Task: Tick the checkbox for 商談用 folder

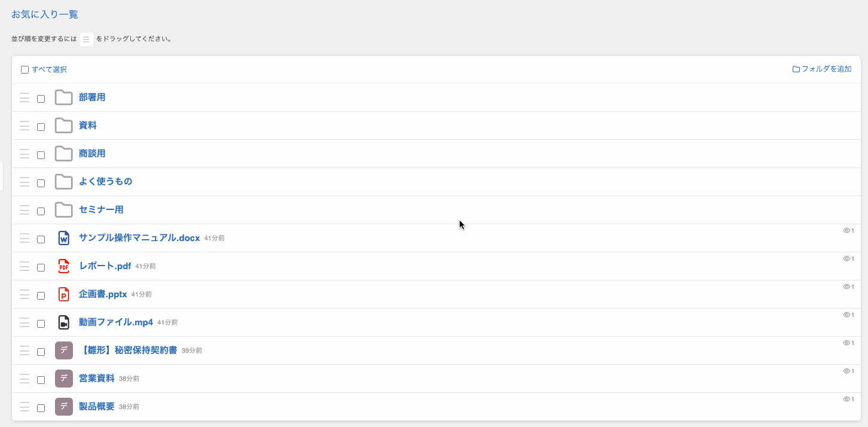Action: click(x=41, y=155)
